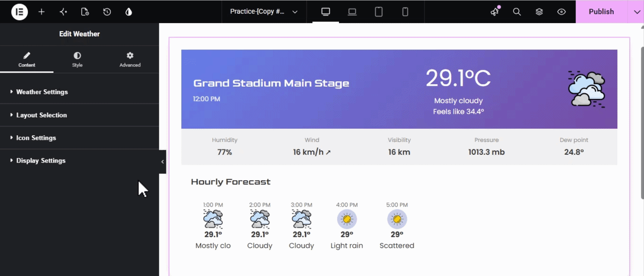Expand the Layout Selection section
Image resolution: width=644 pixels, height=276 pixels.
(x=79, y=115)
